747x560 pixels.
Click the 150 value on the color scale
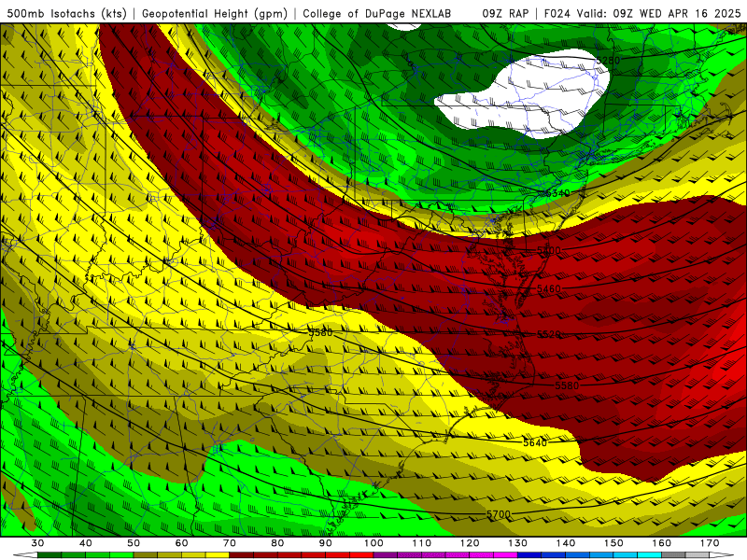coord(614,543)
